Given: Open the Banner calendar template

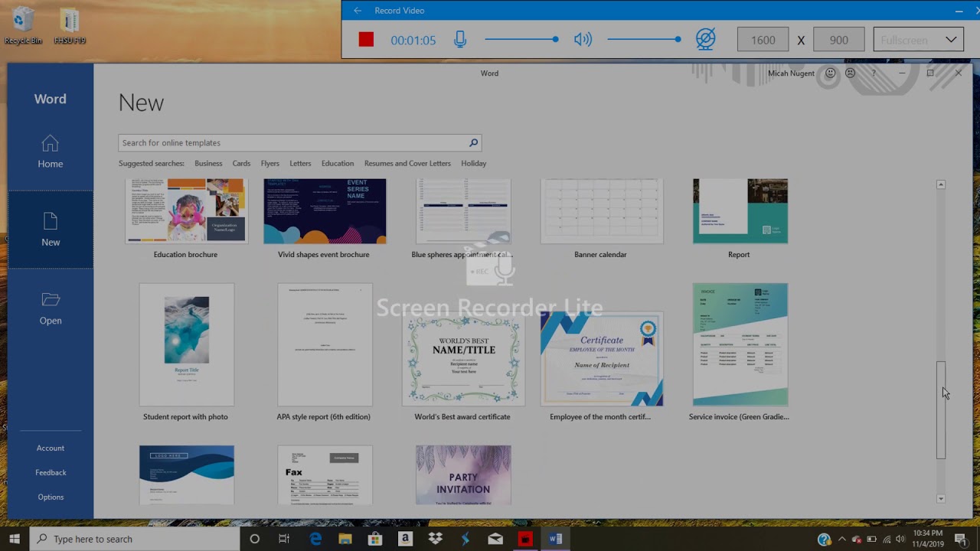Looking at the screenshot, I should 602,212.
